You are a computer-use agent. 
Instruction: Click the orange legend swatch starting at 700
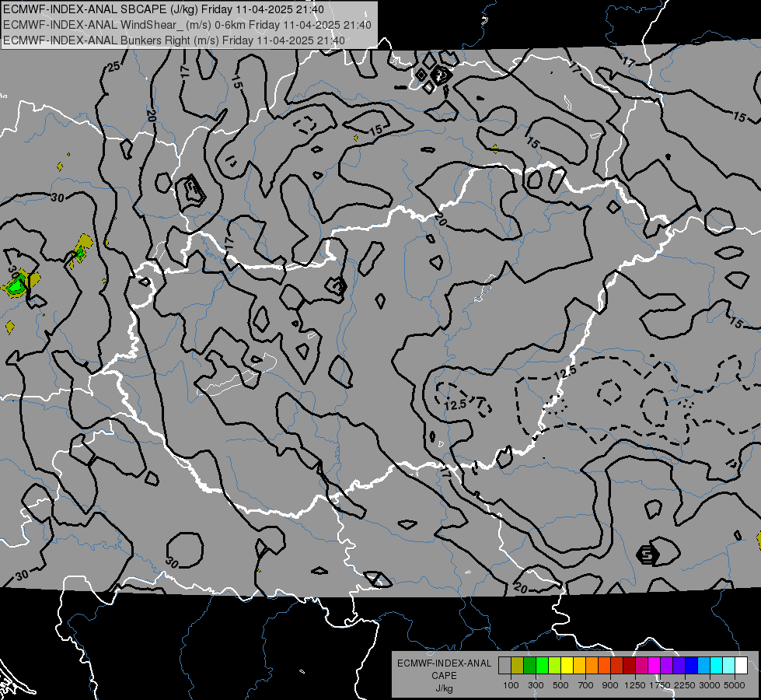coord(592,665)
